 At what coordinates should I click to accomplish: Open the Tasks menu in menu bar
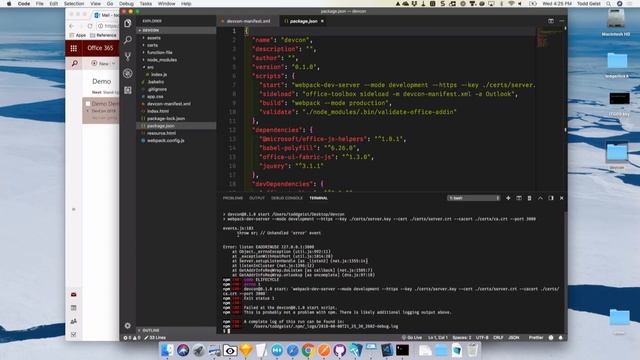(146, 4)
